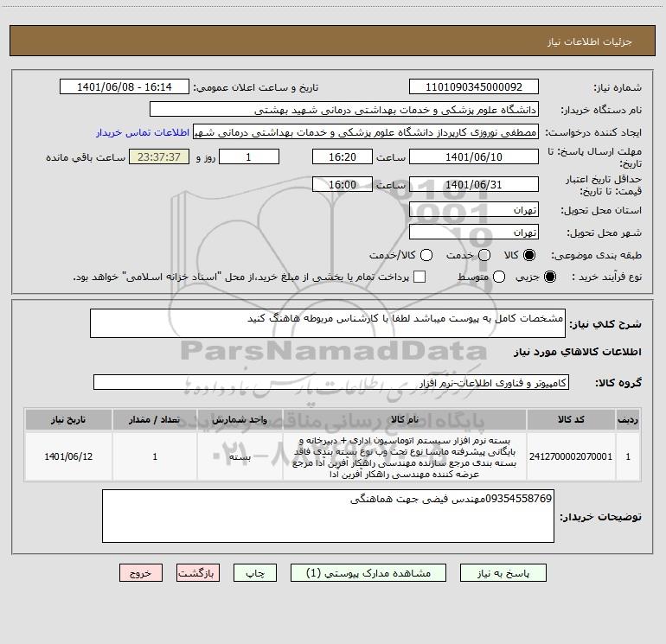The height and width of the screenshot is (644, 666).
Task: Select the کالا radio button
Action: click(x=529, y=255)
